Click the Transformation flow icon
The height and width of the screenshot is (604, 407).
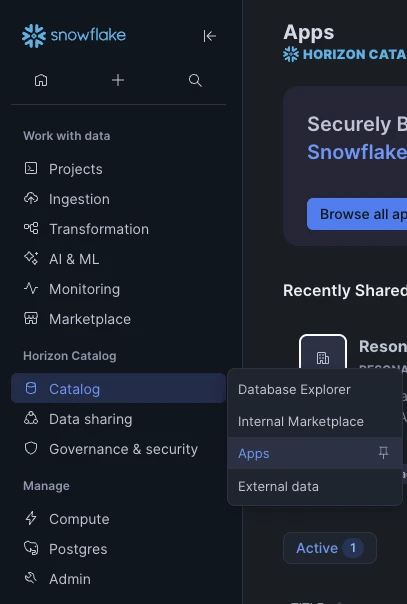tap(31, 228)
